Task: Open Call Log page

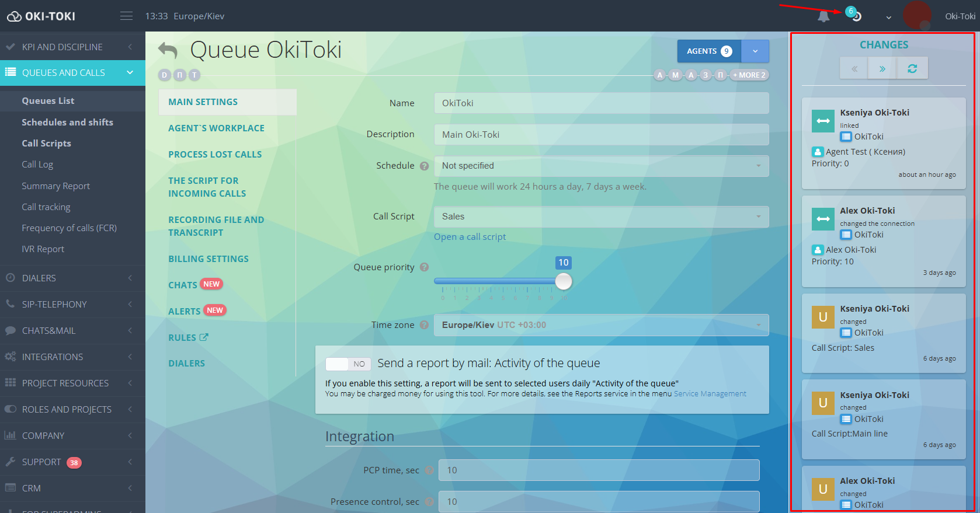Action: 37,165
